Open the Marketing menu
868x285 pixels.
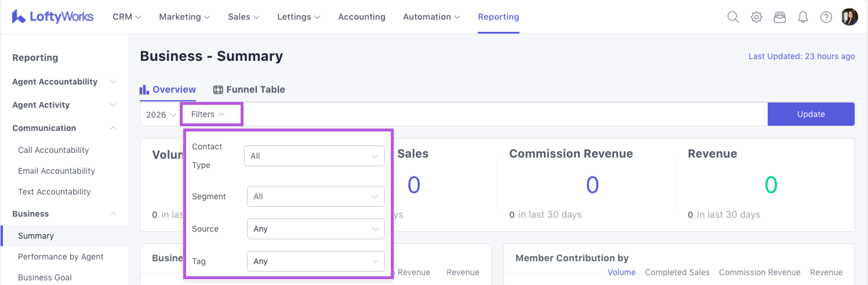184,17
